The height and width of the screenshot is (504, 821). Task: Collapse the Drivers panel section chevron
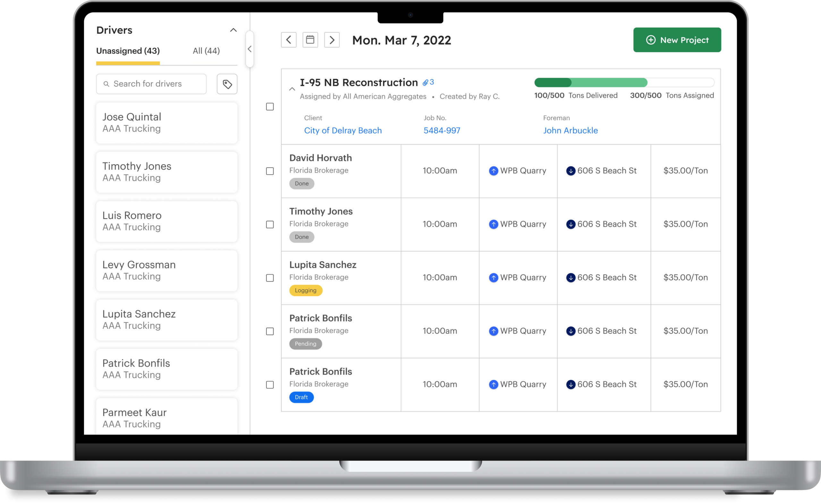point(233,30)
